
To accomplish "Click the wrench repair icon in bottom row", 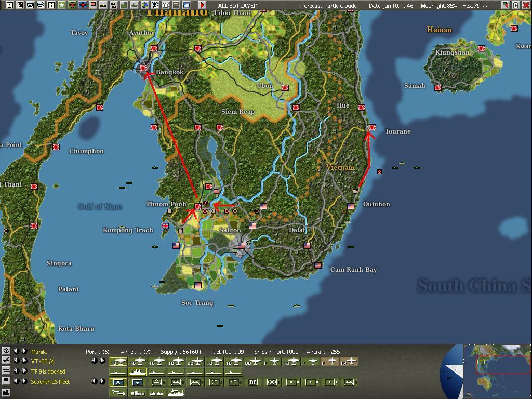I will pos(118,393).
